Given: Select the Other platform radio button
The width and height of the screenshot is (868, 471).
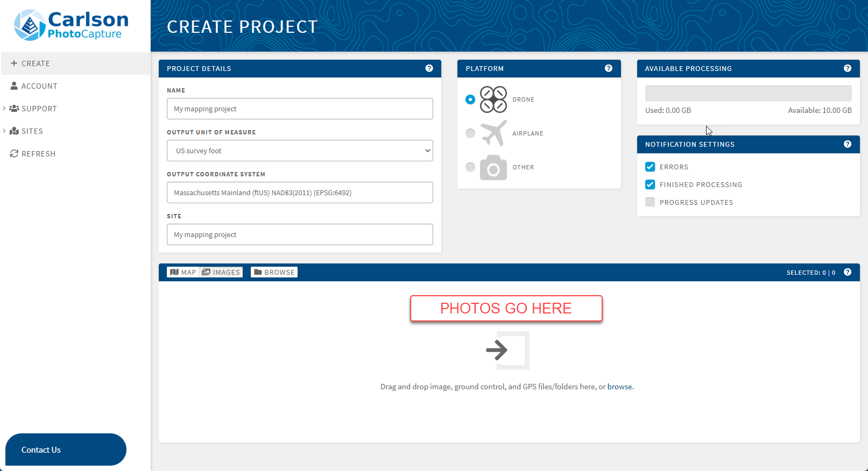Looking at the screenshot, I should pos(470,167).
